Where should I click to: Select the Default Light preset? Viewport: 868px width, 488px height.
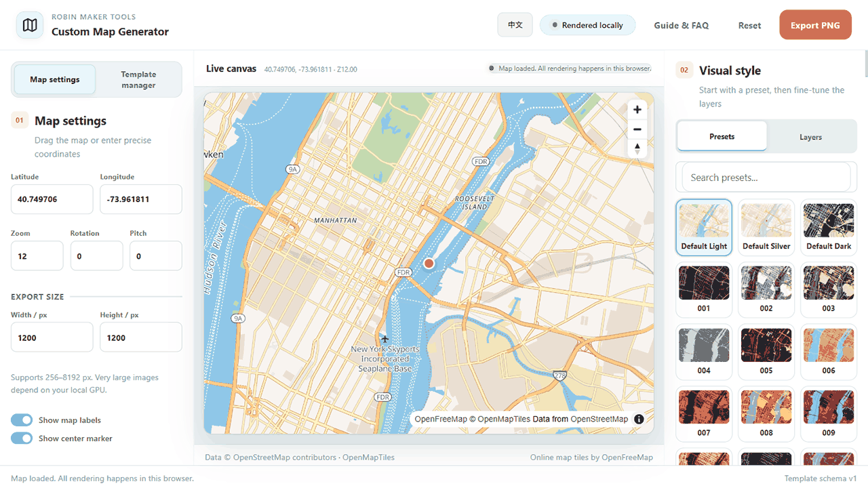click(x=704, y=228)
